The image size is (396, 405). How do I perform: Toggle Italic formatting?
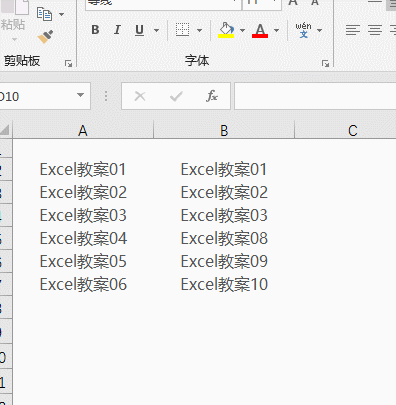click(x=117, y=30)
